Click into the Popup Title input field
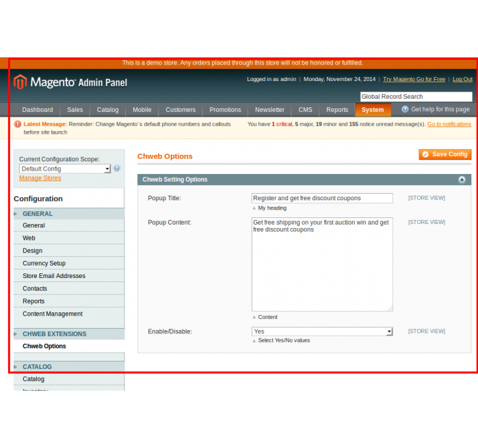 point(322,198)
